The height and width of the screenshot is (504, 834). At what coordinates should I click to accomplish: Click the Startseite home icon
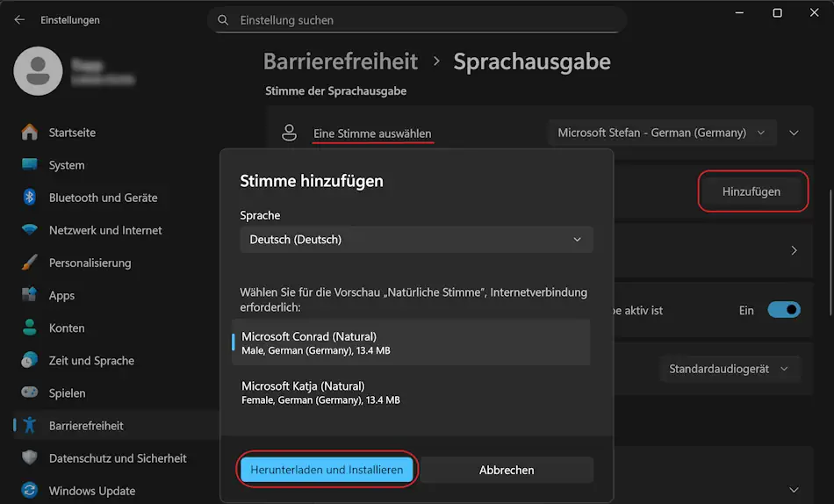pyautogui.click(x=30, y=132)
